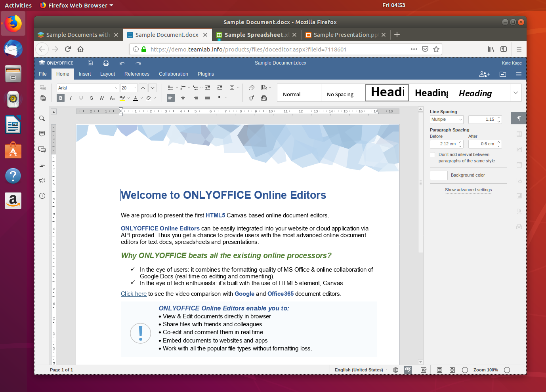Increment the font size

pos(143,88)
